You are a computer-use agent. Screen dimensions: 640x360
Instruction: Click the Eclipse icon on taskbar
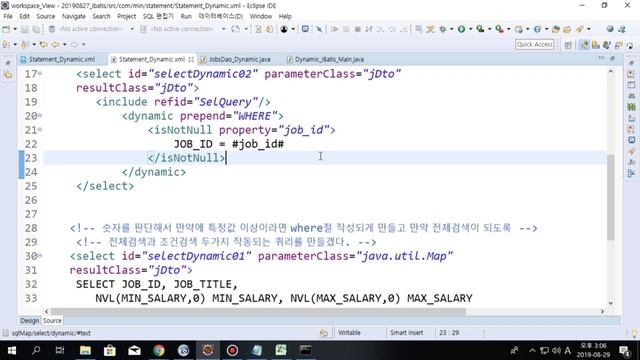(x=208, y=350)
